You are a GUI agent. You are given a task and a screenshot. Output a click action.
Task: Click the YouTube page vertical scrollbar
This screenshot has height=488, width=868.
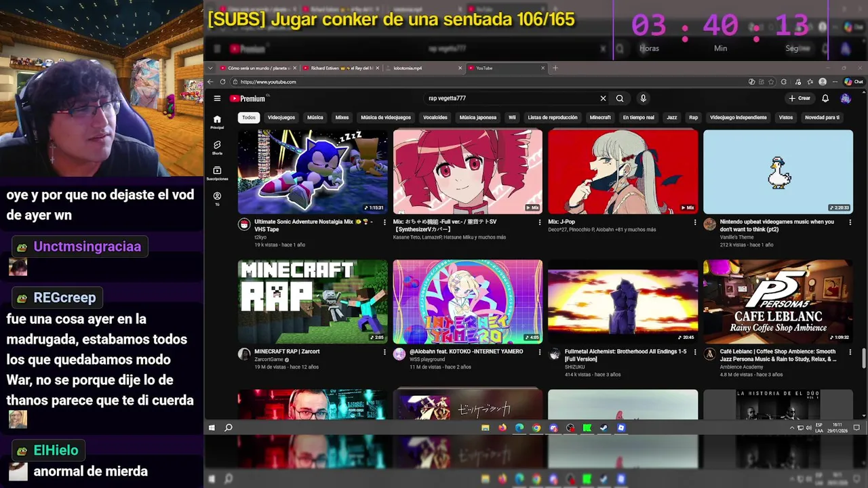click(x=863, y=357)
